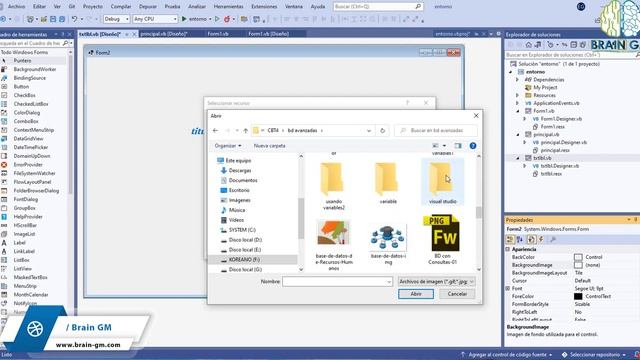Pick the ComboBox control in toolbox
This screenshot has width=640, height=360.
click(x=26, y=121)
